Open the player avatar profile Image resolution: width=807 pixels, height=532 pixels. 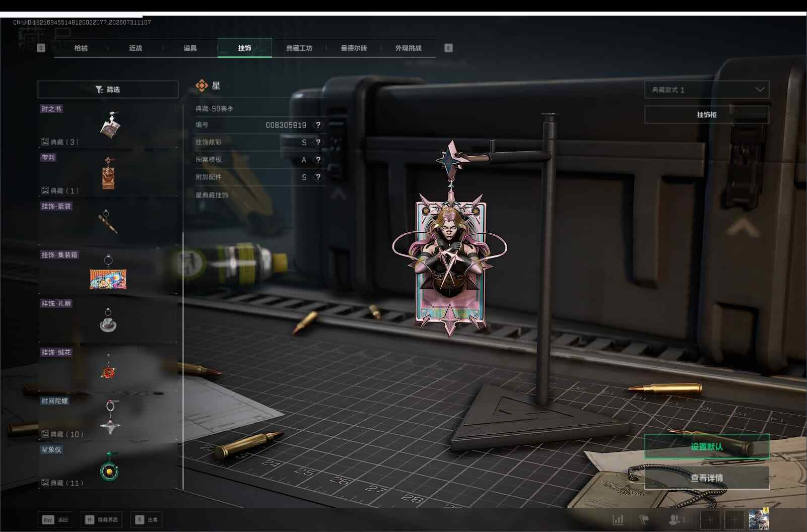(x=759, y=519)
